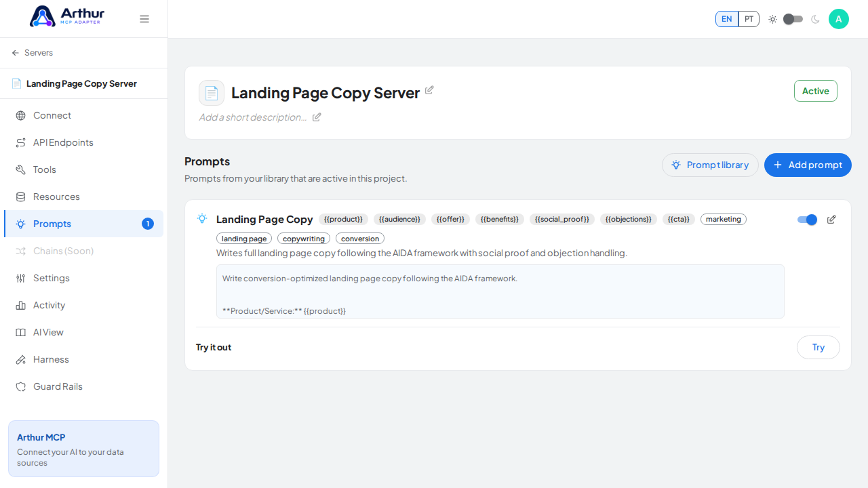Screen dimensions: 868x488
Task: Click the Harness tool icon
Action: click(x=20, y=359)
